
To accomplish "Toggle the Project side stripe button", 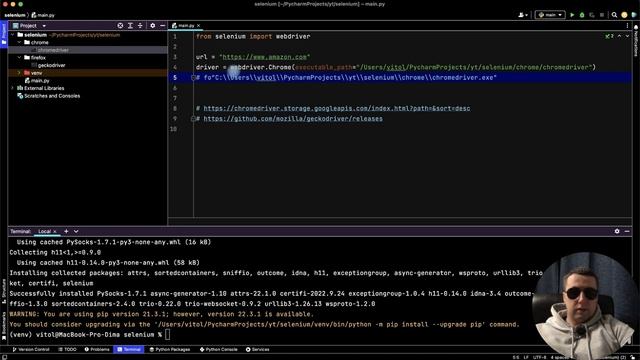I will click(x=4, y=34).
